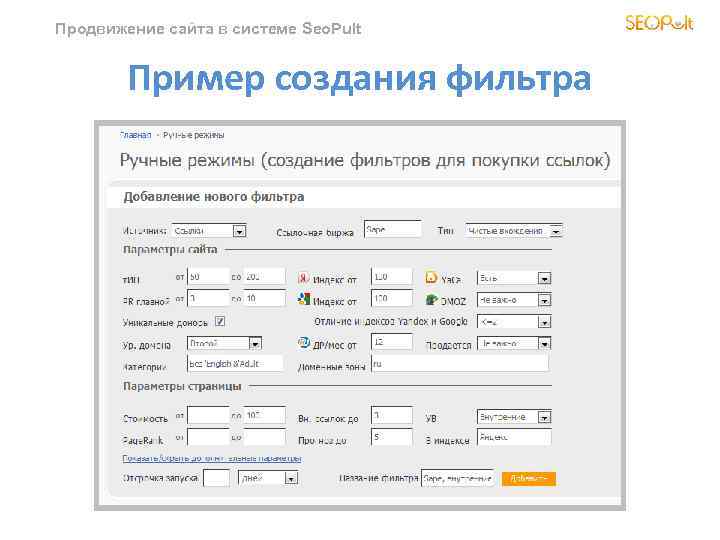This screenshot has height=540, width=720.
Task: Open the days unit dropdown for Отсрочка запуска
Action: click(268, 478)
